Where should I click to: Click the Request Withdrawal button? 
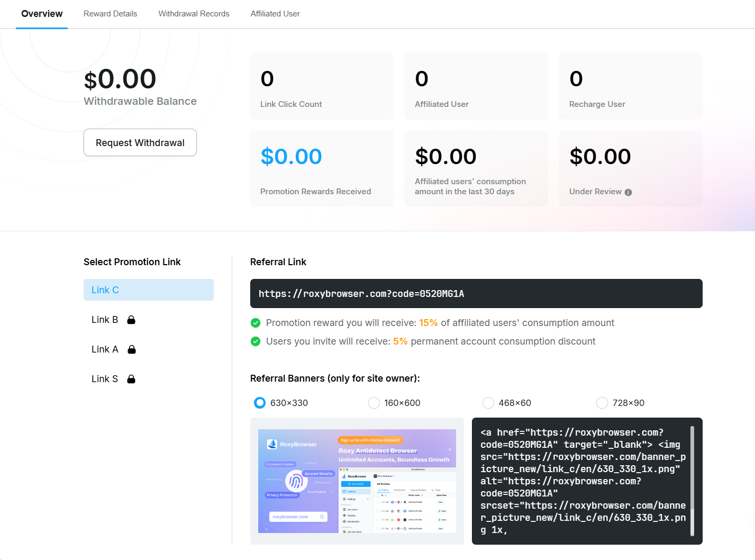[140, 142]
